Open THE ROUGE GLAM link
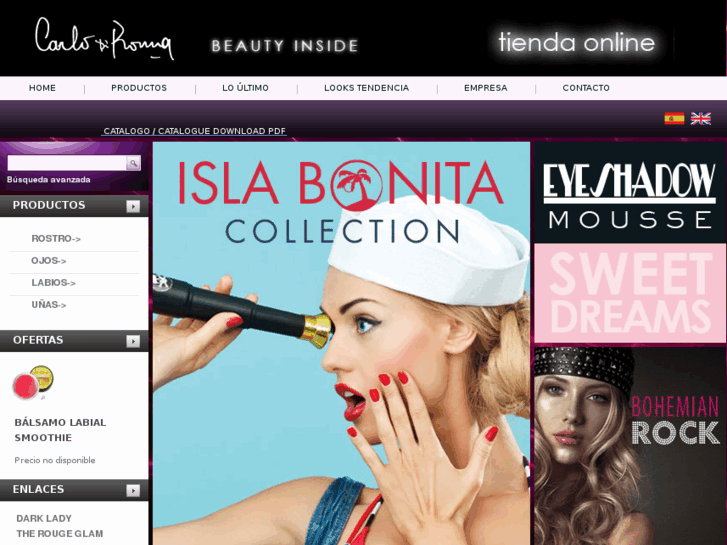Viewport: 727px width, 545px height. point(60,533)
